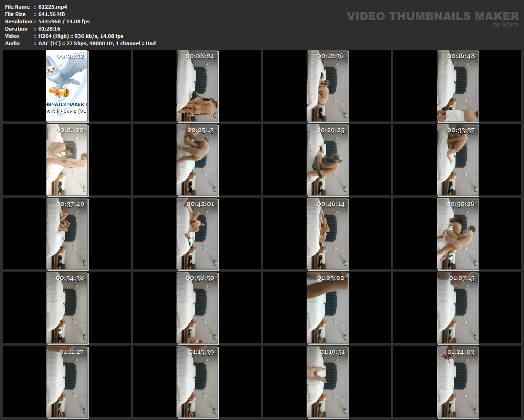Click the thumbnail at timestamp 01:03:02
Image resolution: width=524 pixels, height=420 pixels.
pyautogui.click(x=328, y=307)
